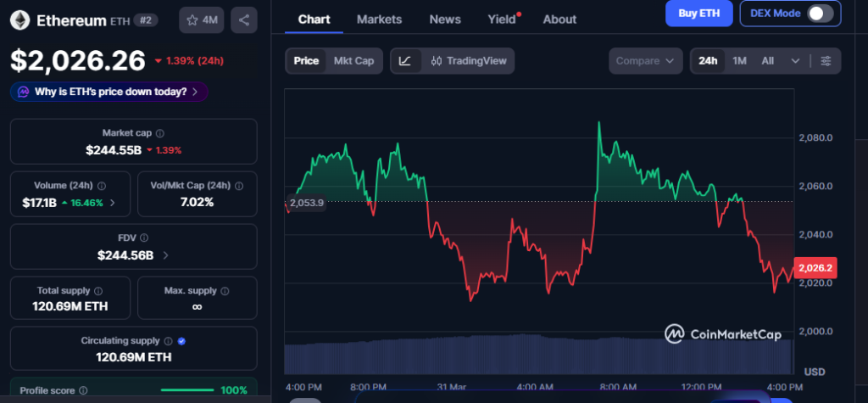Image resolution: width=868 pixels, height=403 pixels.
Task: Expand Volume (24h) details arrow
Action: coord(113,203)
